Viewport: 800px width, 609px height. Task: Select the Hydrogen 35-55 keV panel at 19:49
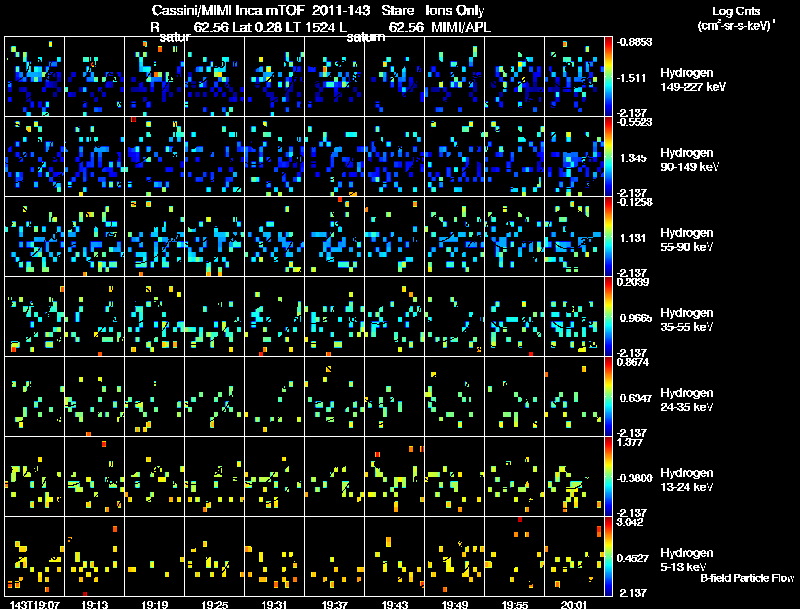coord(455,317)
